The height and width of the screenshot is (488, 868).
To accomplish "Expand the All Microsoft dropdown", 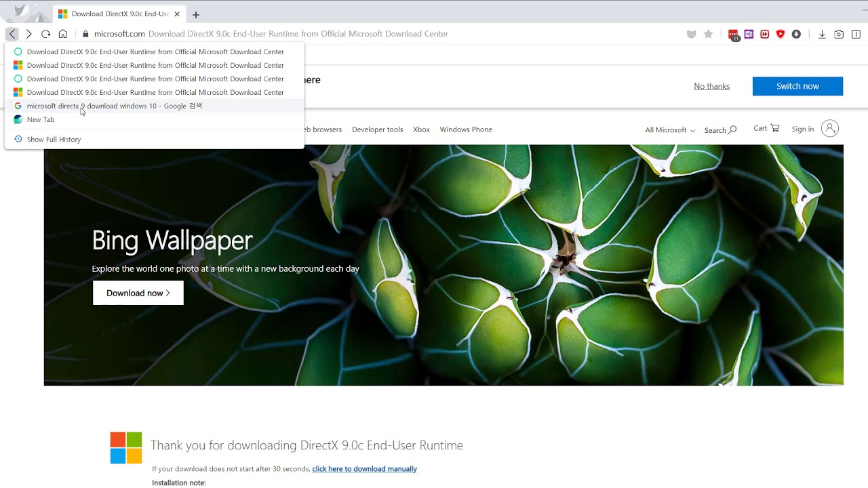I will pyautogui.click(x=670, y=130).
